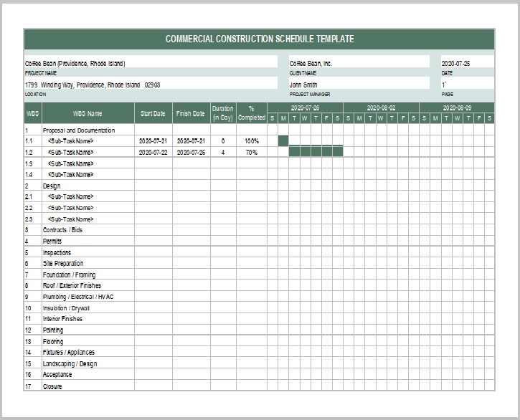520x420 pixels.
Task: Click the Interior Finishes task name
Action: [x=62, y=319]
